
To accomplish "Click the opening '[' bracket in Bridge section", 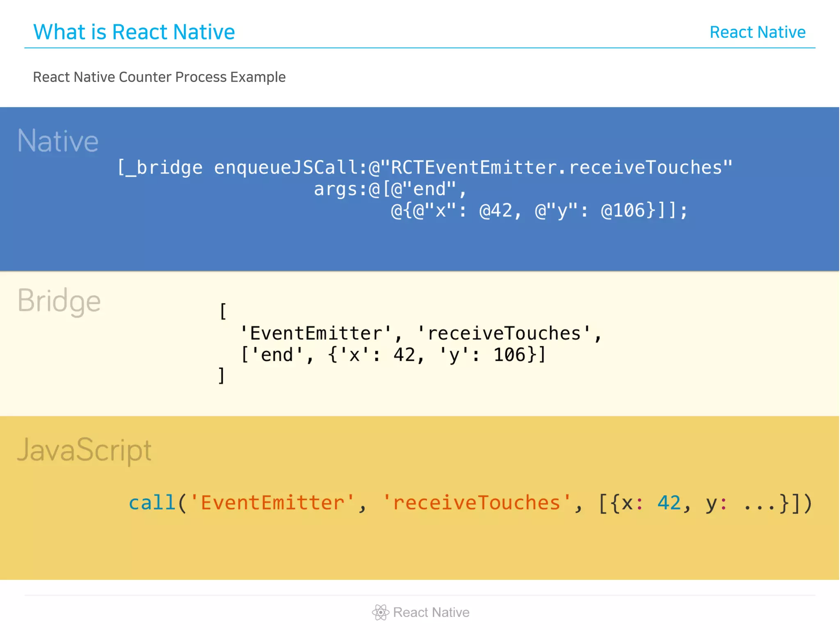I will tap(223, 311).
